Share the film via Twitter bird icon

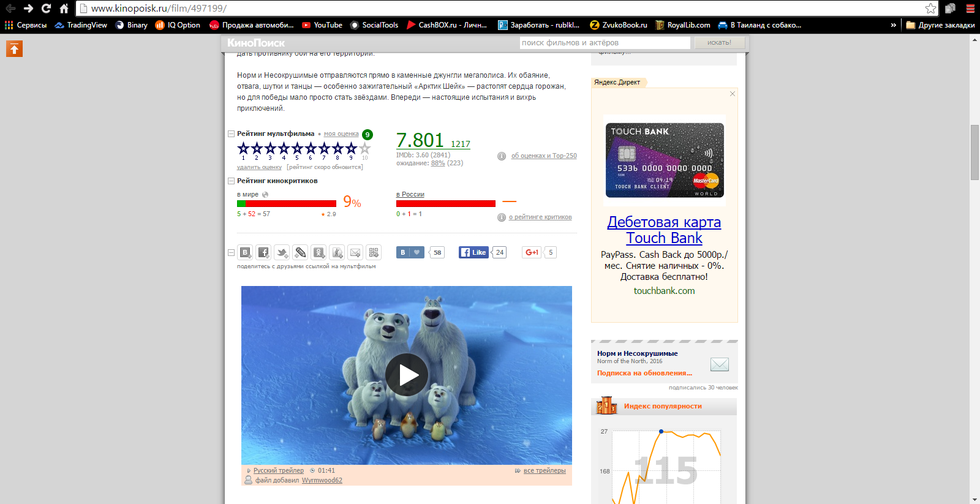(x=282, y=252)
